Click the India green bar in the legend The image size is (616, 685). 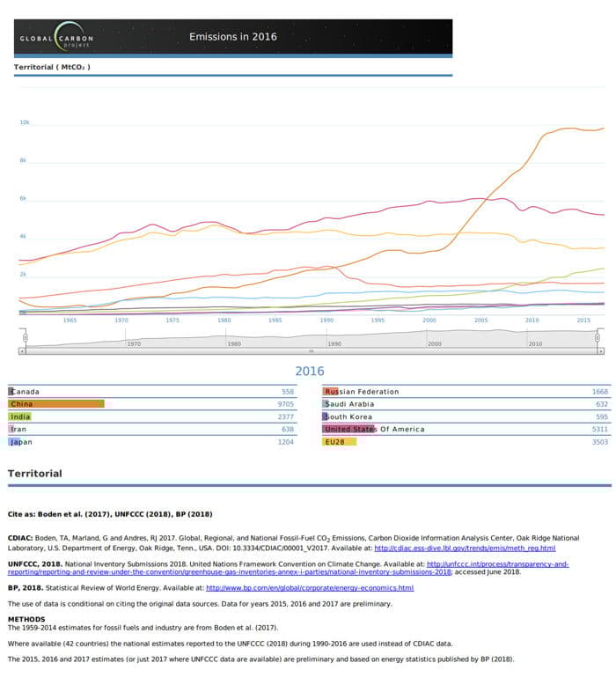click(21, 416)
